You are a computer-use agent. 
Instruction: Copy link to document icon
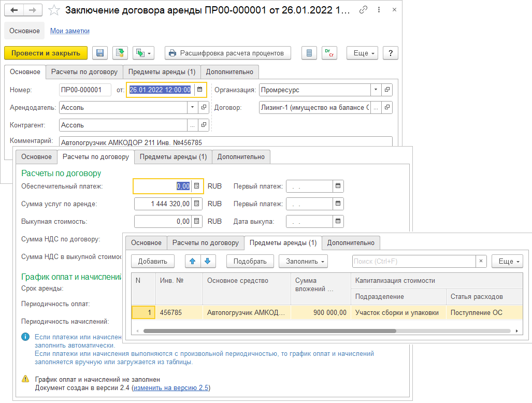pos(364,10)
